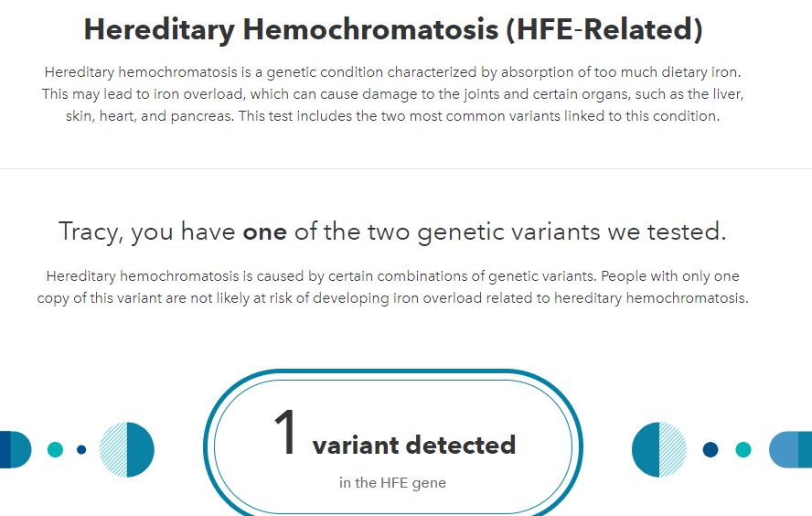This screenshot has width=812, height=516.
Task: Click the teal dot on the right side
Action: pos(743,449)
